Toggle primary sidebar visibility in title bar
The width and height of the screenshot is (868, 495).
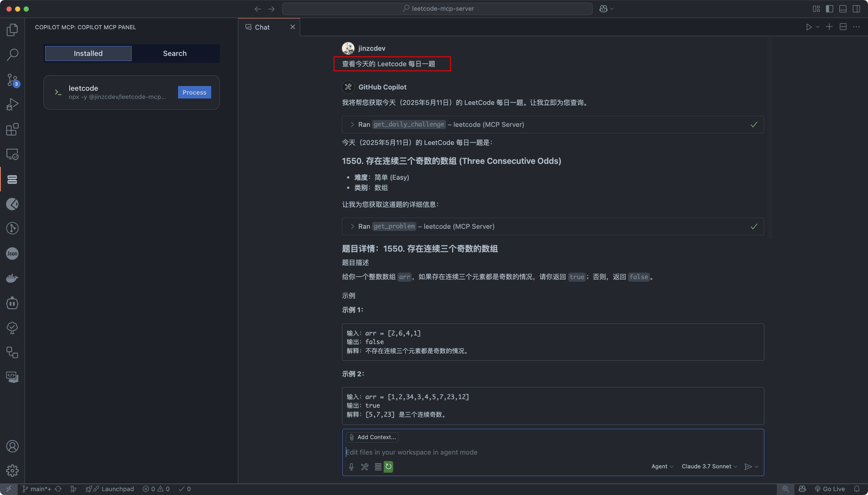pyautogui.click(x=830, y=9)
